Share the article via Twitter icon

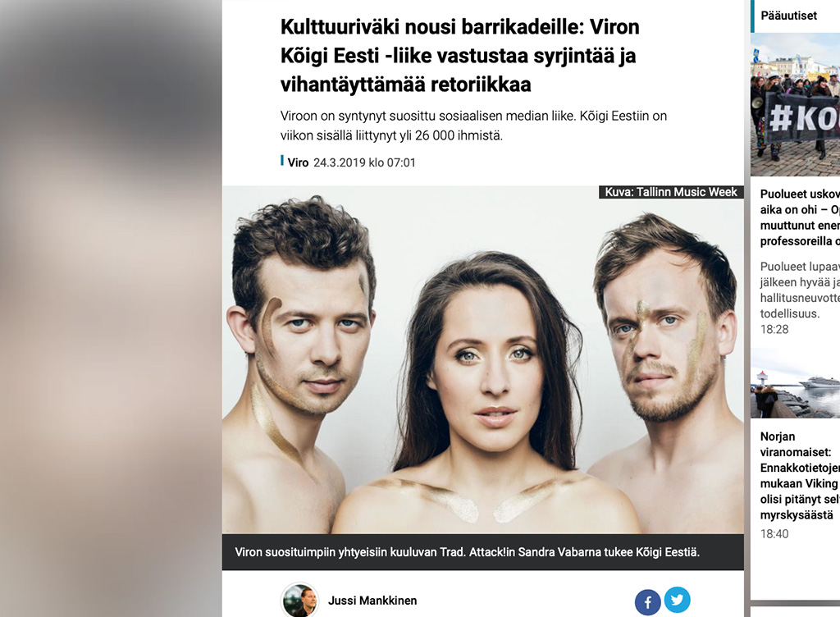pyautogui.click(x=677, y=600)
